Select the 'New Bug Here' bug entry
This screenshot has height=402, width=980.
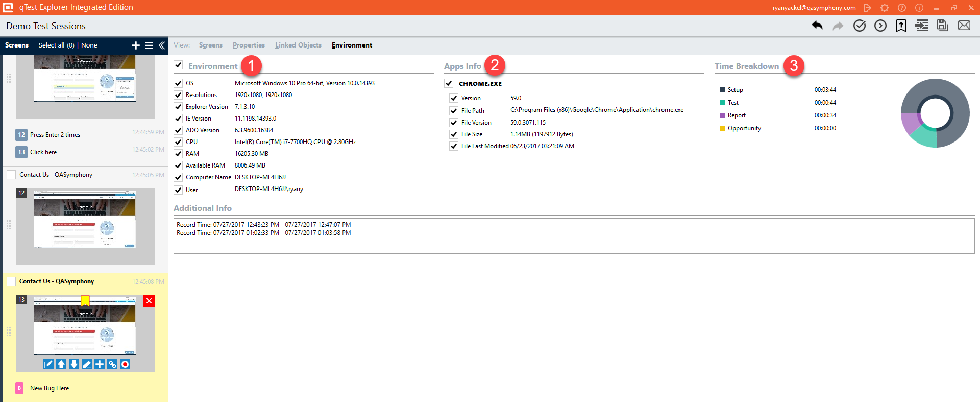tap(50, 388)
